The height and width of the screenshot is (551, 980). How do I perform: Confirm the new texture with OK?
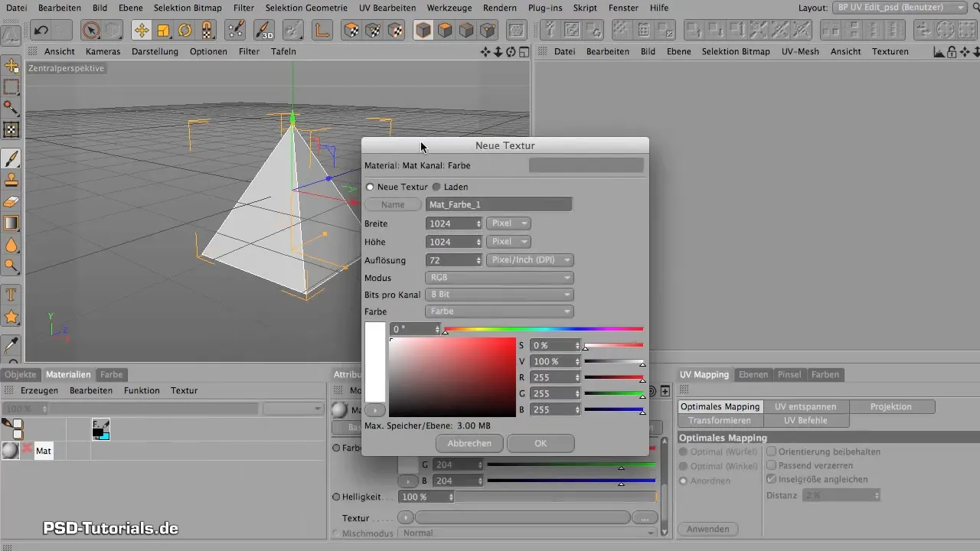[541, 443]
